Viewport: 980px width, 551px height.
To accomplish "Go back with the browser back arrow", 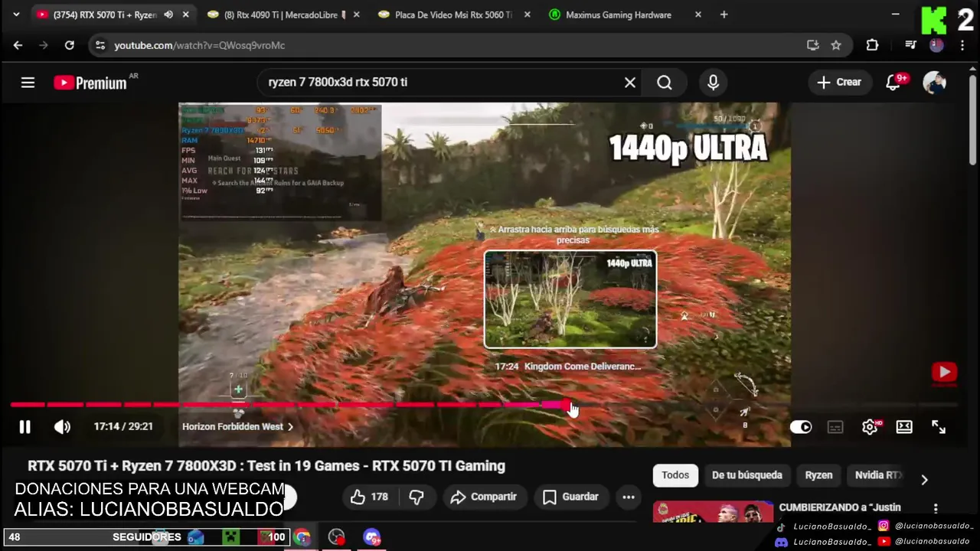I will point(18,45).
